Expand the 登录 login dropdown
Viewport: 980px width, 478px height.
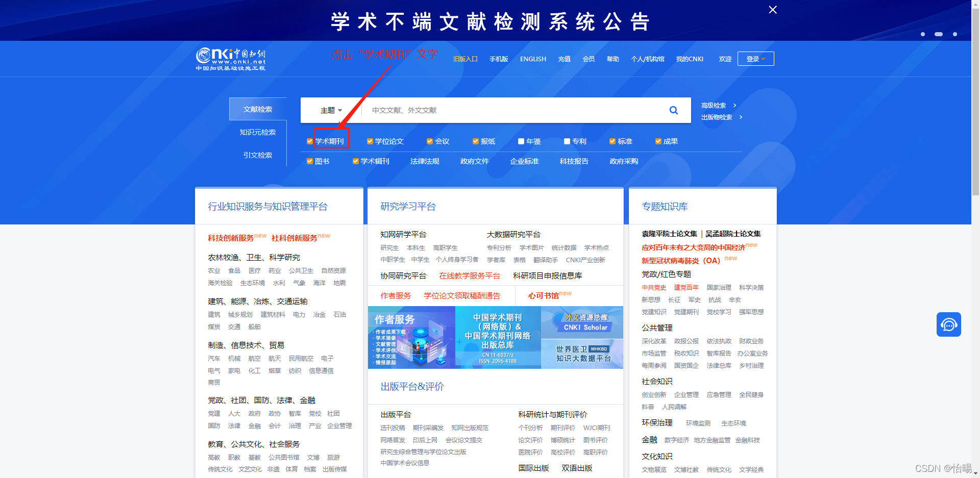point(756,59)
